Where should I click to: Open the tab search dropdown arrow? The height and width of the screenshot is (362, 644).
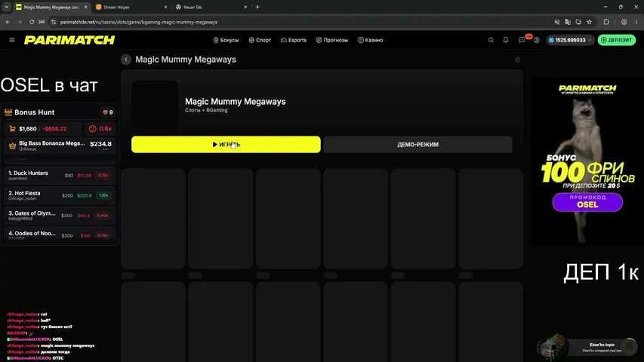[7, 7]
